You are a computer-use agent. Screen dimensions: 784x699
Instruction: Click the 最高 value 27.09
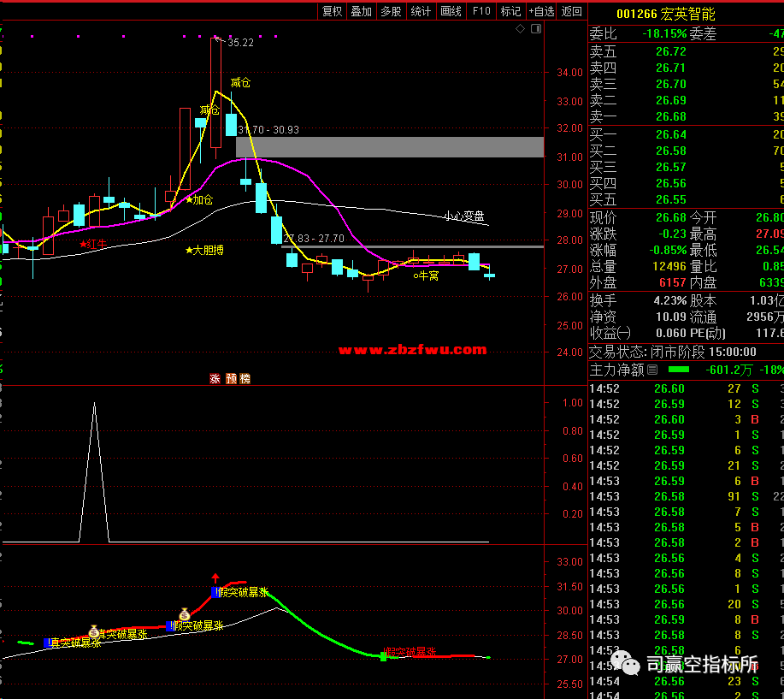tap(770, 234)
